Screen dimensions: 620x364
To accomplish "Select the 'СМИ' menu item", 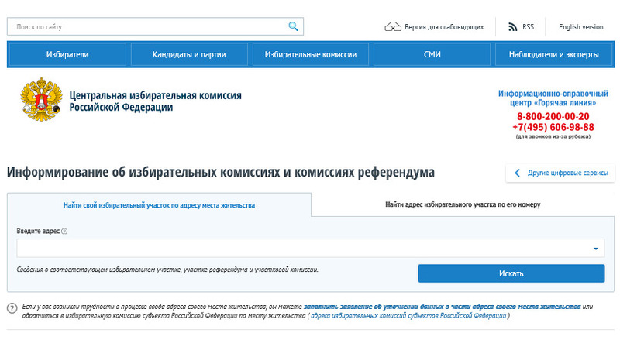I will click(432, 55).
